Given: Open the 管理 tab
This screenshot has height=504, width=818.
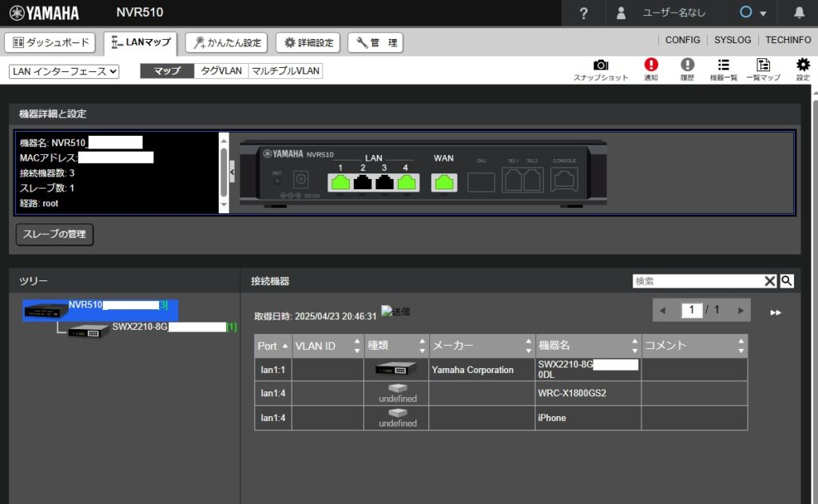Looking at the screenshot, I should click(375, 42).
